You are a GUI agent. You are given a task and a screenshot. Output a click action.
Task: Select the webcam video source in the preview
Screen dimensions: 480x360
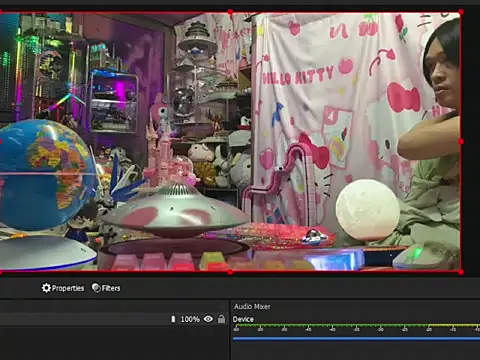230,142
